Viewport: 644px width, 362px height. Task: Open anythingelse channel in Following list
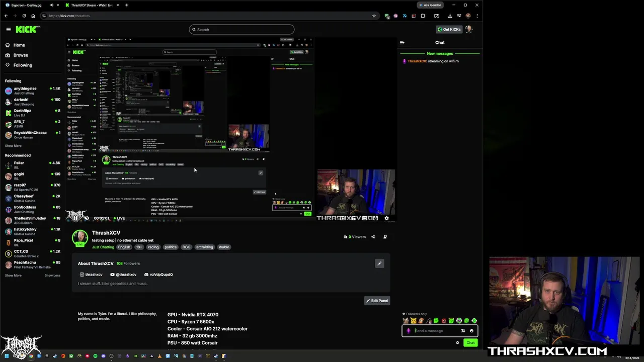tap(33, 90)
